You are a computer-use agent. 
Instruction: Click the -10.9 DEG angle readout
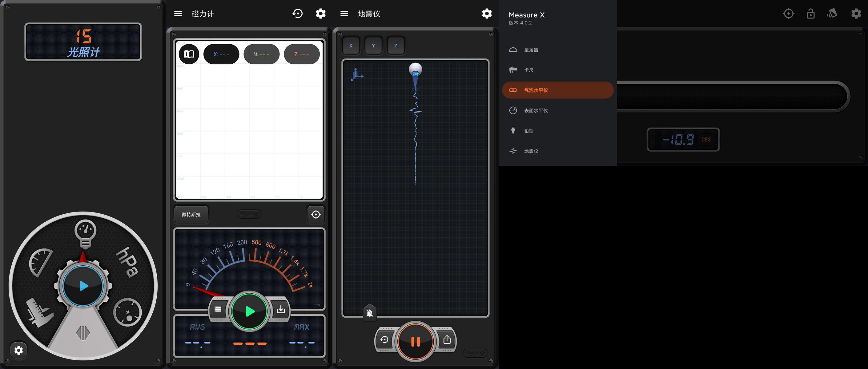point(683,139)
